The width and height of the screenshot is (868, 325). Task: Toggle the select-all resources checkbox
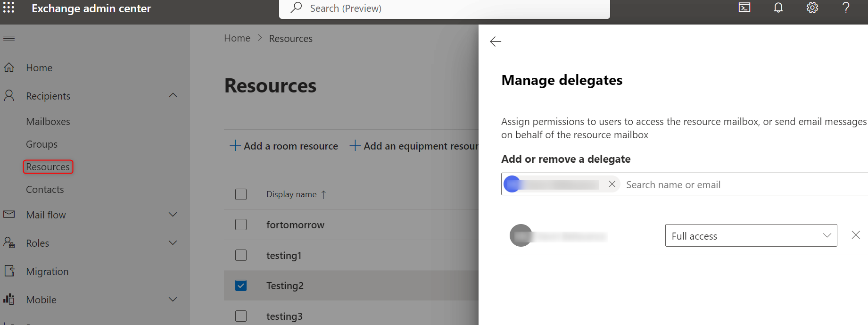point(241,194)
